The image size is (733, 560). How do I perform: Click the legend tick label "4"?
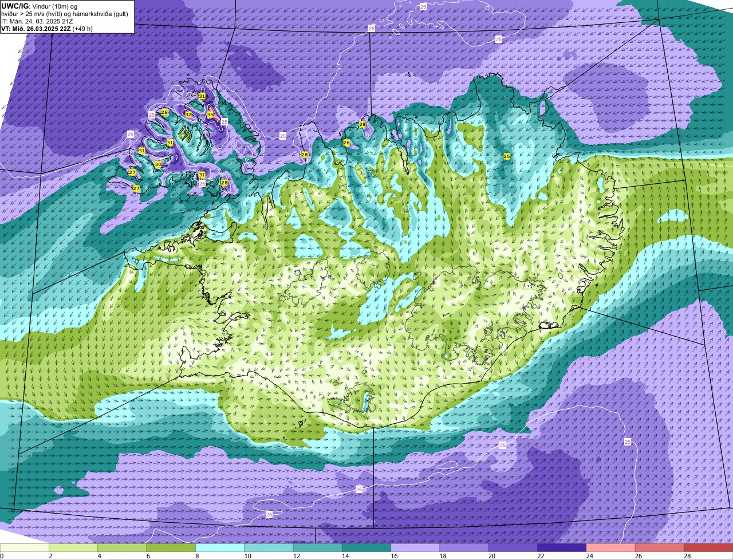coord(100,556)
